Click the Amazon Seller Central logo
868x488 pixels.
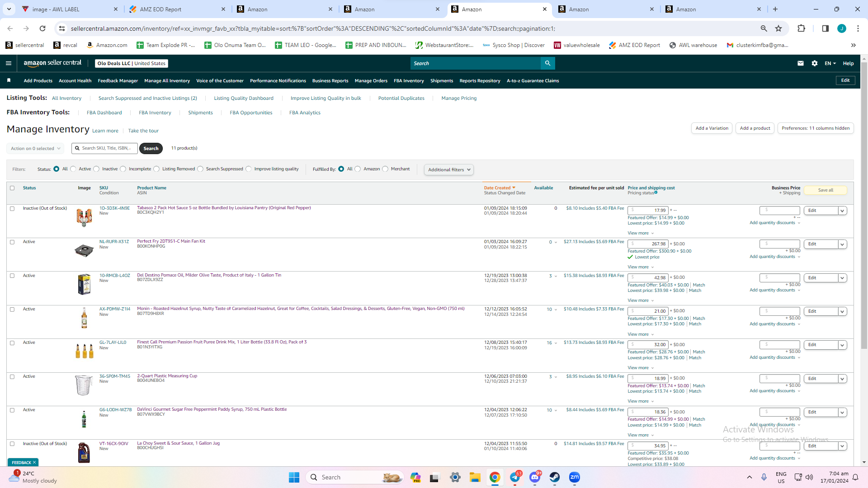(x=52, y=63)
